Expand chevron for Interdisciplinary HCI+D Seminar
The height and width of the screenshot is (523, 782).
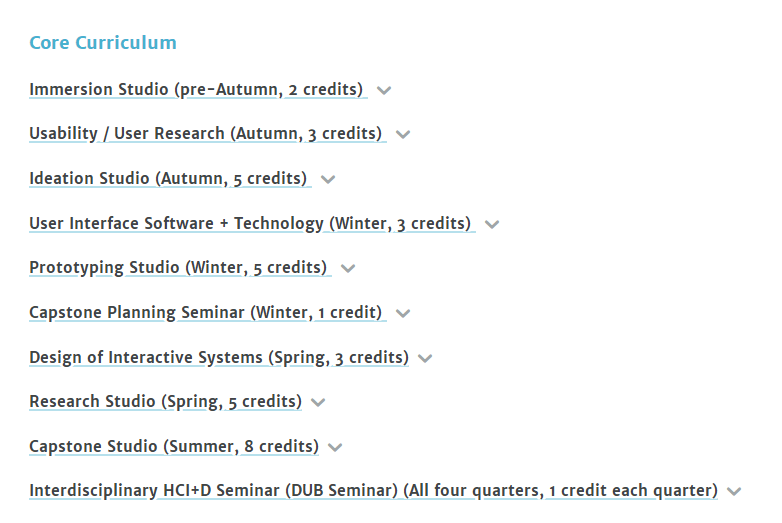[x=735, y=491]
